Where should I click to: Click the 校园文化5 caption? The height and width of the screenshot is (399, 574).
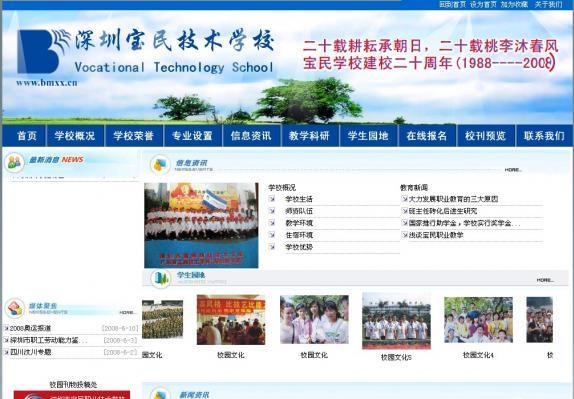(x=396, y=358)
